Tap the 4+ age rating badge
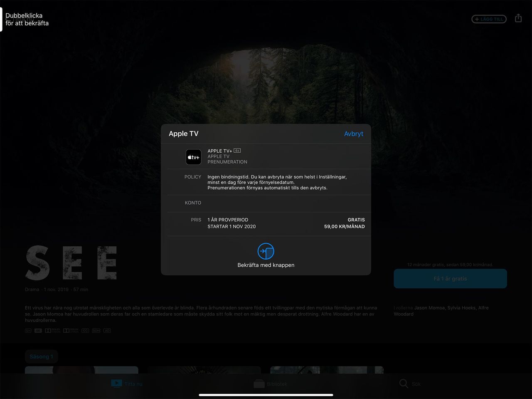Image resolution: width=532 pixels, height=399 pixels. (x=237, y=151)
